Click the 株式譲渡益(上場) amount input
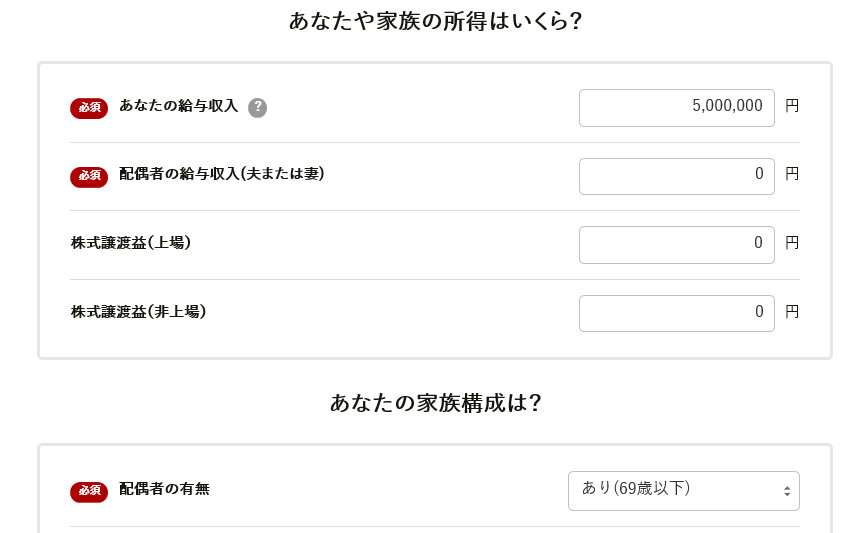The width and height of the screenshot is (864, 533). [677, 245]
